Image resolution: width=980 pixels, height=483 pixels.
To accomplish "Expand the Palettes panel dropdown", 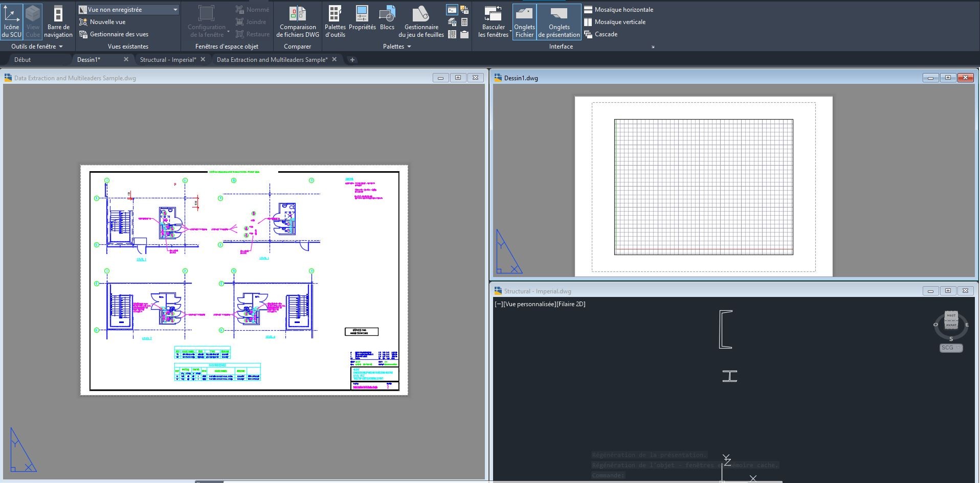I will click(409, 46).
